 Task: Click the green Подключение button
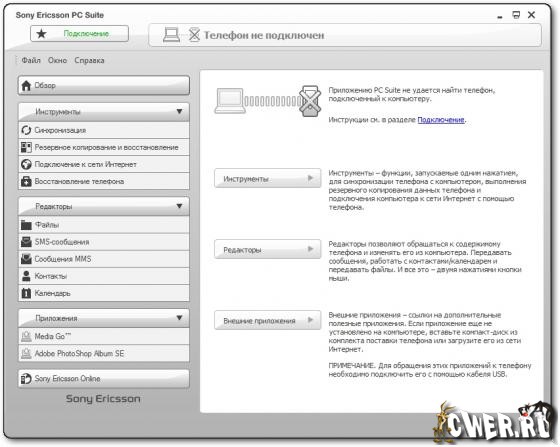pos(80,34)
